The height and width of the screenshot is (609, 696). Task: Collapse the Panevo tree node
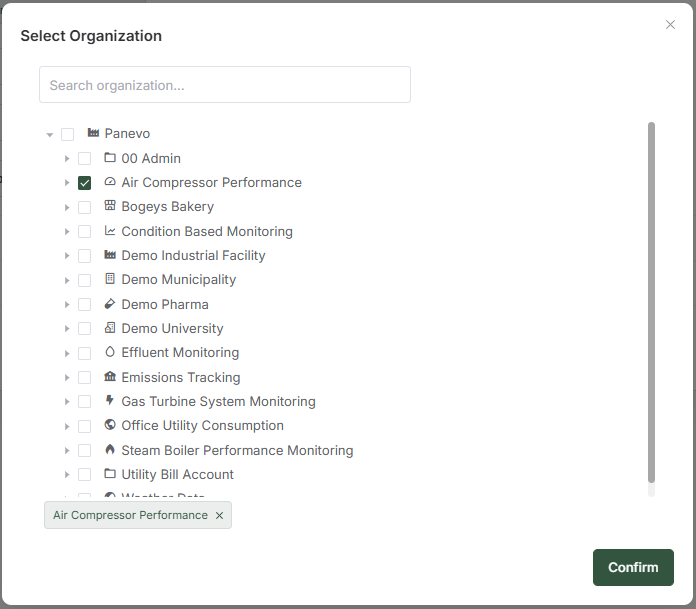(x=50, y=134)
